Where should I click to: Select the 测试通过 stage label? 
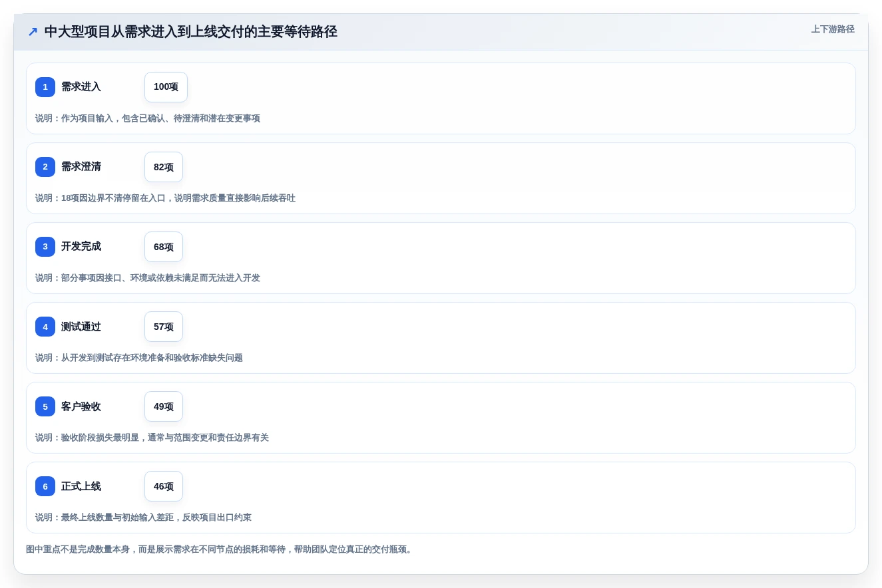pyautogui.click(x=81, y=327)
